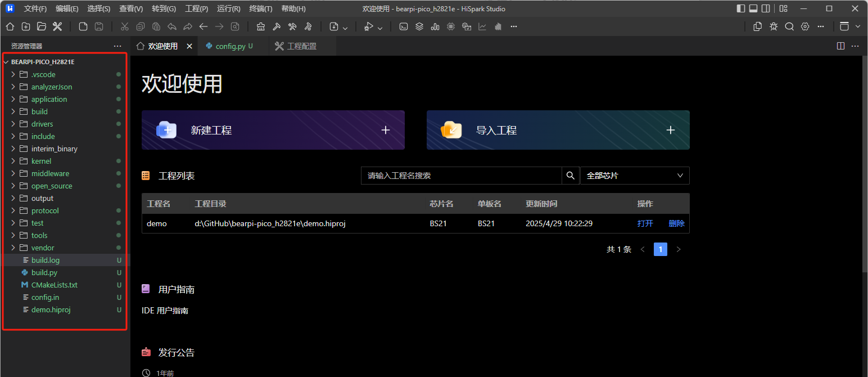Click the terminal console toolbar icon
868x377 pixels.
[404, 26]
